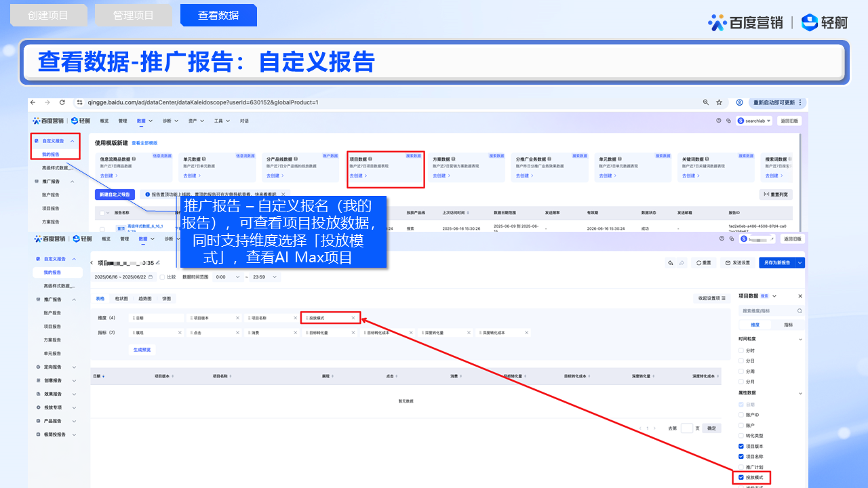Screen dimensions: 868x488
Task: Switch to 指标 tab in side panel
Action: 788,325
